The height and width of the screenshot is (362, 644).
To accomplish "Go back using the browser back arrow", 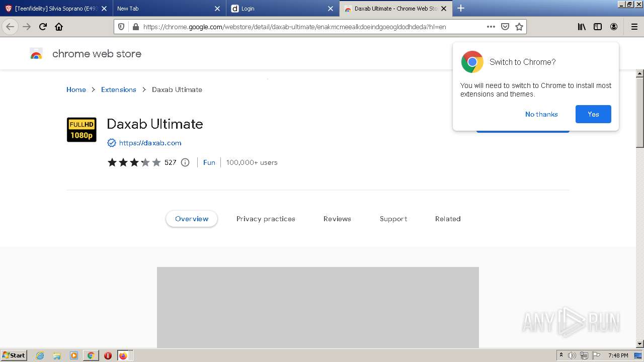I will pos(10,27).
